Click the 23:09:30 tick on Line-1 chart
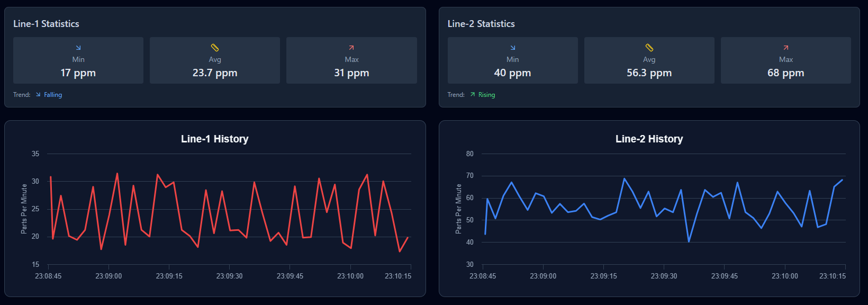This screenshot has width=868, height=305. click(229, 276)
